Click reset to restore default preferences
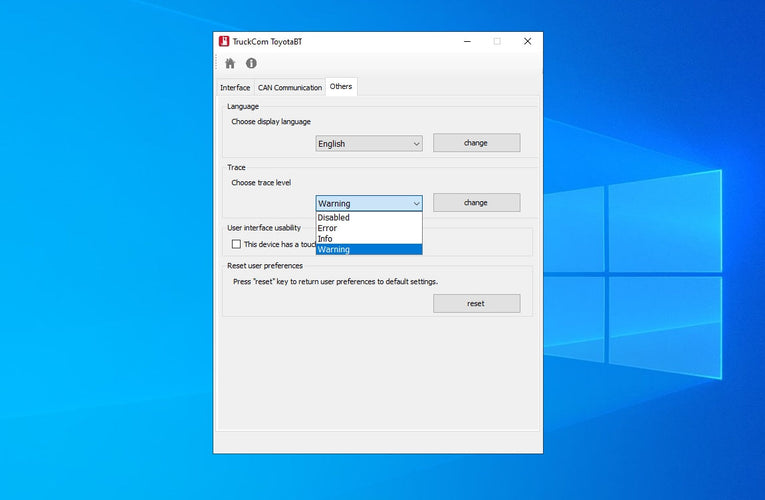The width and height of the screenshot is (765, 500). point(476,303)
